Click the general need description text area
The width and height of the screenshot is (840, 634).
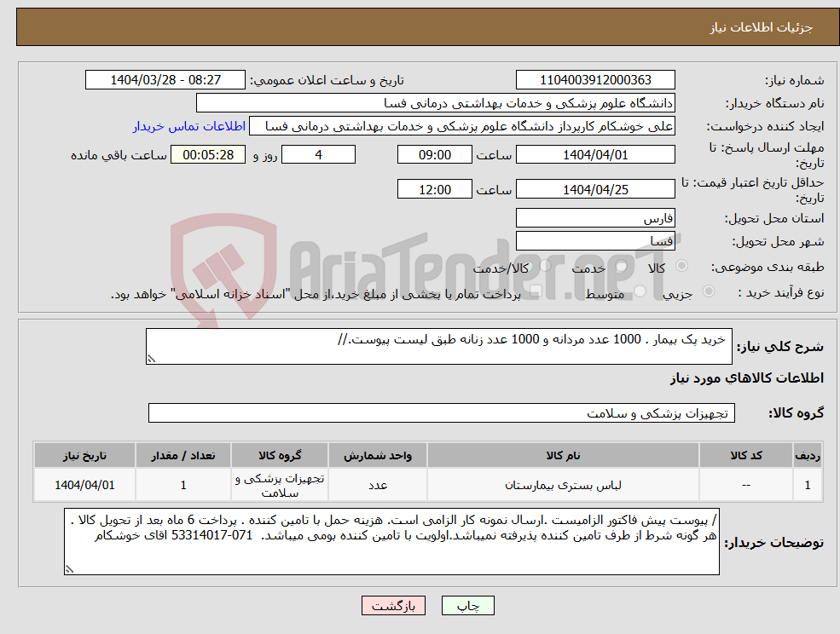438,347
